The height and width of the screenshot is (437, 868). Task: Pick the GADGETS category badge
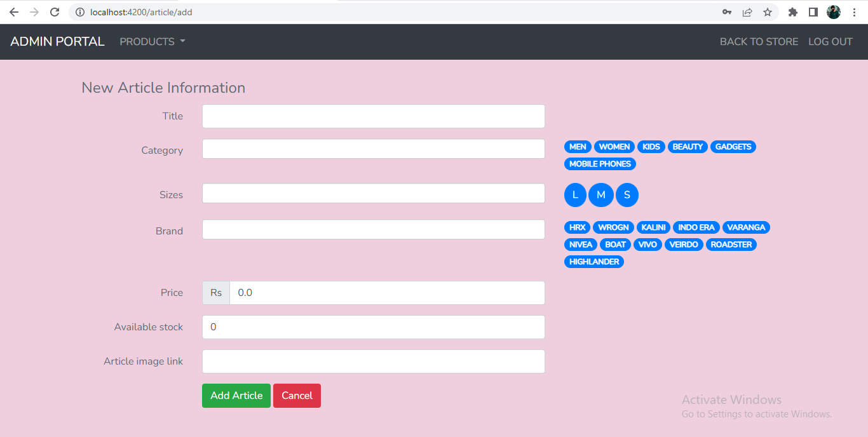(733, 147)
